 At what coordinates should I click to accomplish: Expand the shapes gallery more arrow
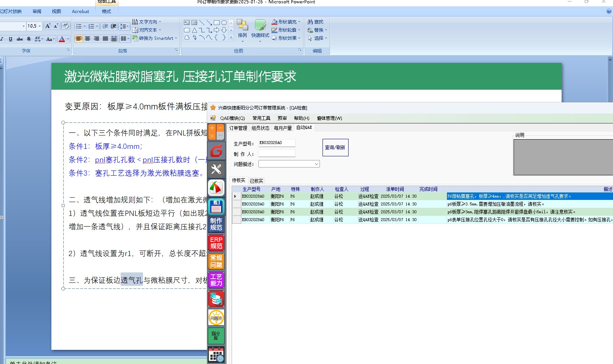click(231, 37)
